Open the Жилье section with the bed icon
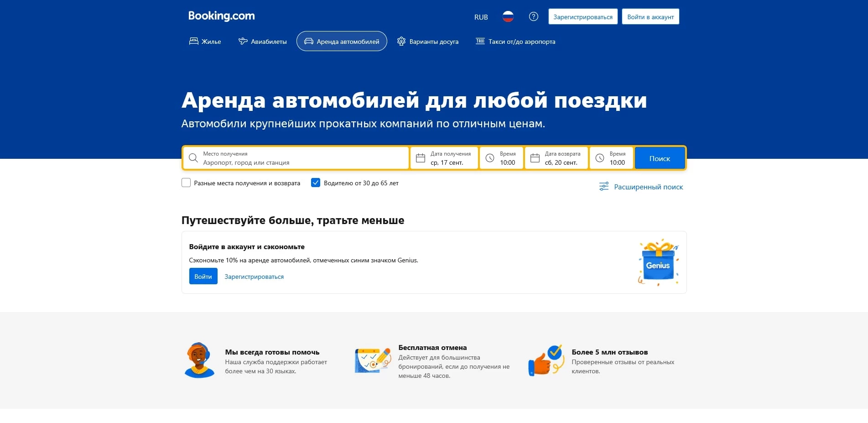The image size is (868, 423). click(194, 41)
